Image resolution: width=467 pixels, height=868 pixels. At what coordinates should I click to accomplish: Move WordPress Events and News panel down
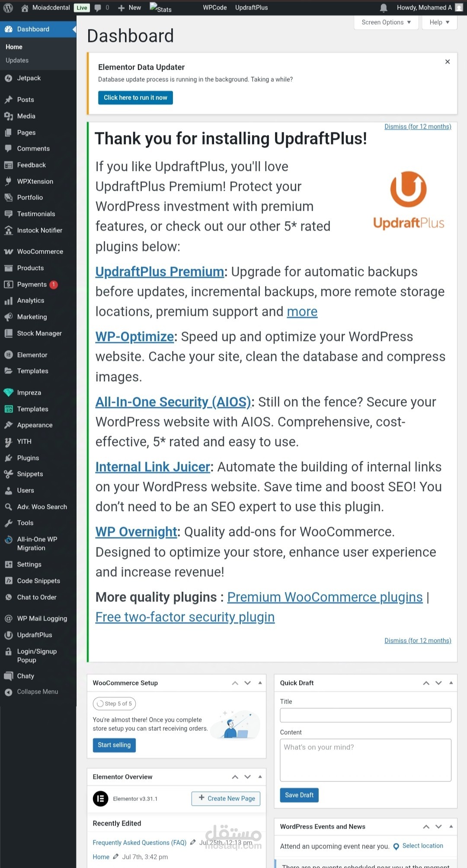click(x=438, y=826)
